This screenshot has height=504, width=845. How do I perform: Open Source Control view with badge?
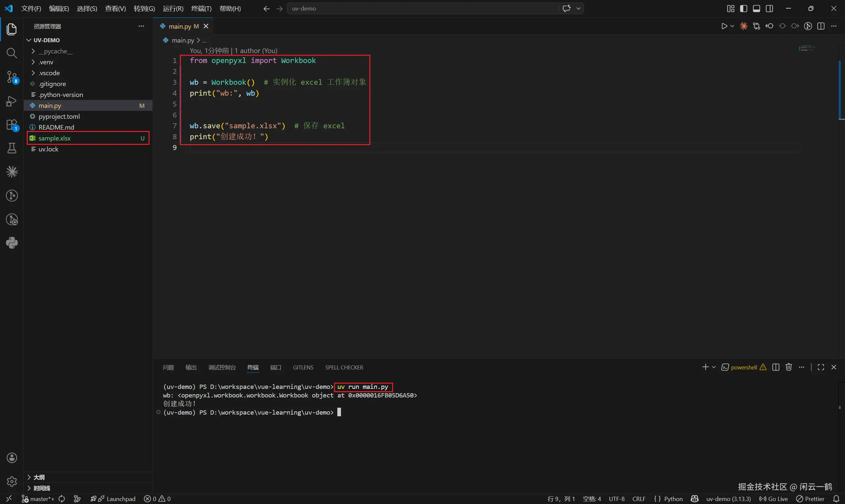coord(12,77)
